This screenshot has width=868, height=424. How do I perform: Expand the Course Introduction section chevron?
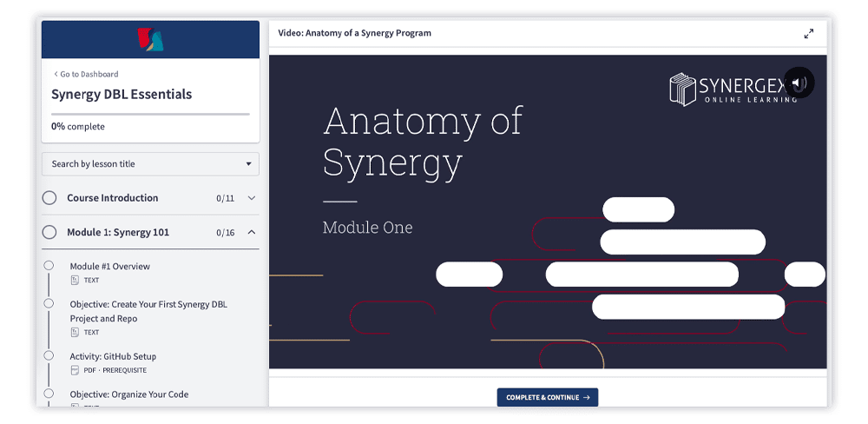(x=252, y=198)
